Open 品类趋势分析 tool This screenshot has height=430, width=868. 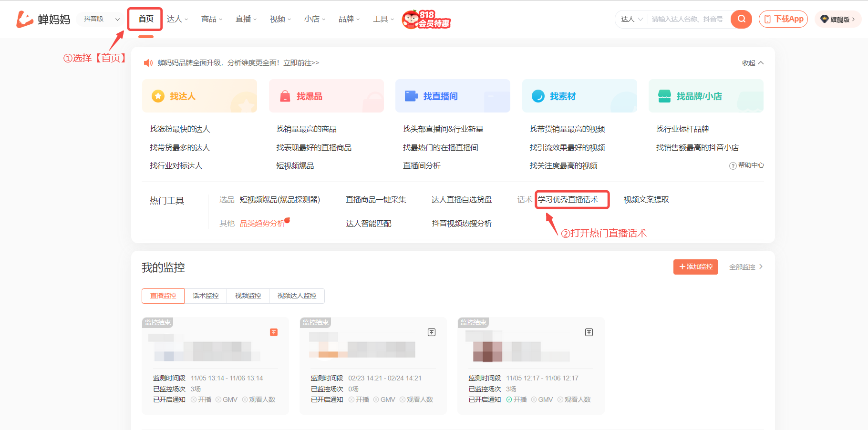click(262, 224)
